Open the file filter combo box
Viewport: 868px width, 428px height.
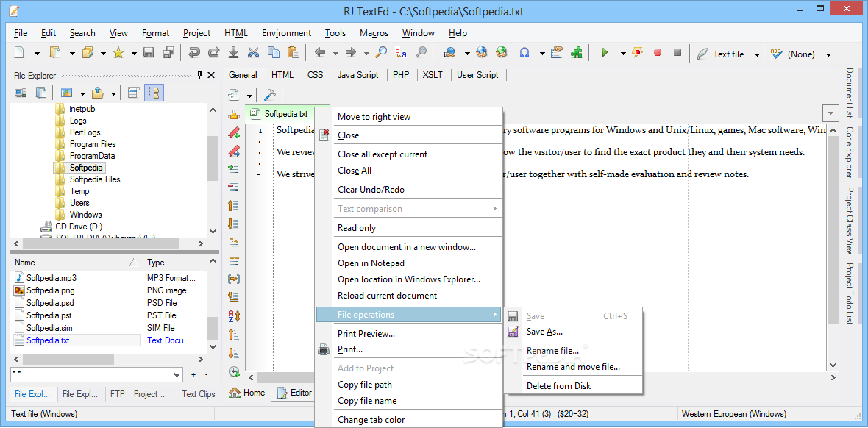tap(96, 375)
